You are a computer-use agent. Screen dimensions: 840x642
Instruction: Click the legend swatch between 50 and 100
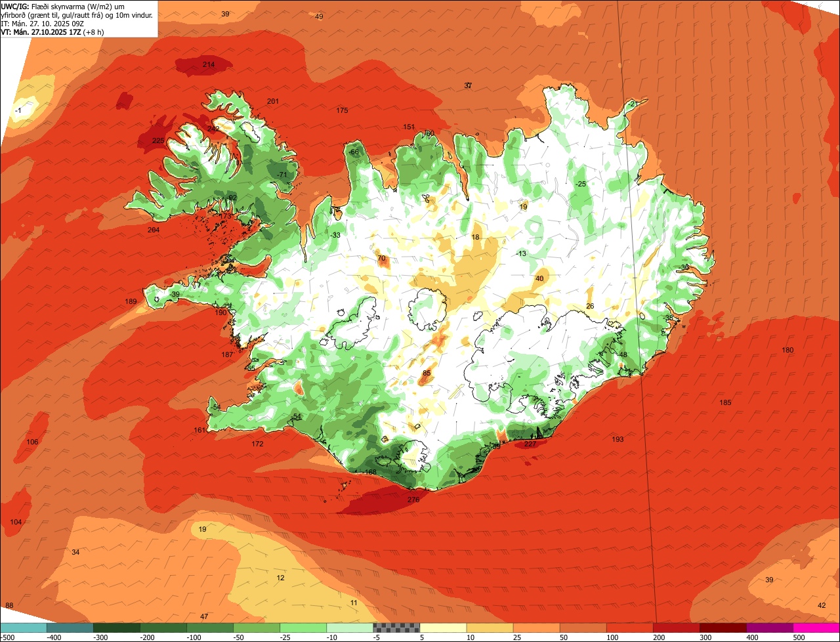coord(583,628)
